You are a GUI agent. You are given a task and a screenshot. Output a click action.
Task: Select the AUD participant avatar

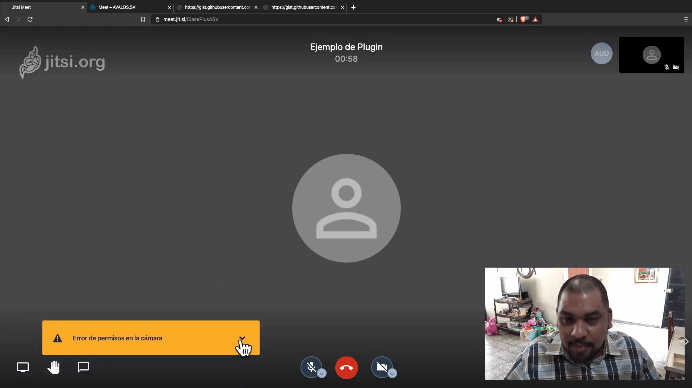click(x=602, y=53)
